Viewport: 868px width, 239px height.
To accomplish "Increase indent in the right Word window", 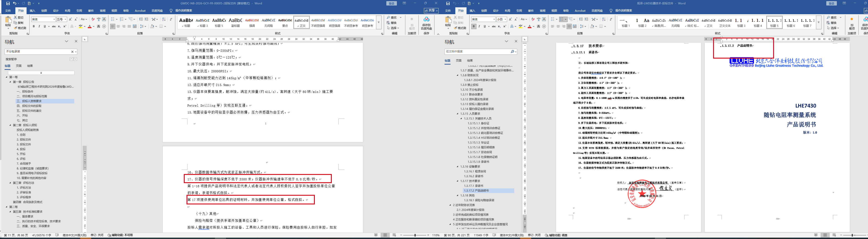I will (586, 19).
